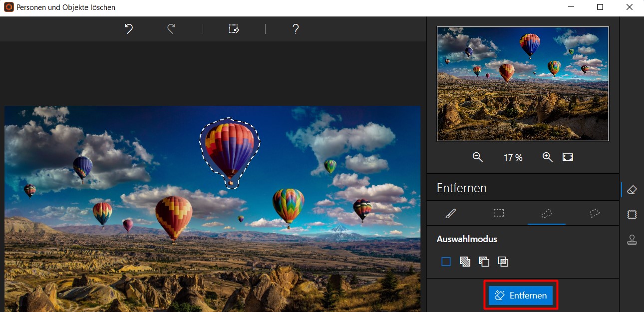The width and height of the screenshot is (644, 312).
Task: Click the balloon preview thumbnail
Action: coord(523,84)
